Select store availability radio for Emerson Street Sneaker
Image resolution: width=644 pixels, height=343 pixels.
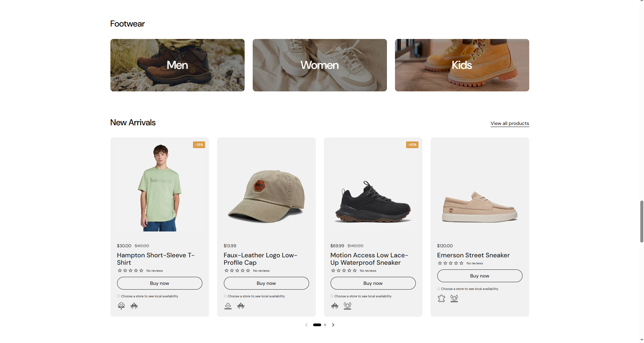point(439,289)
